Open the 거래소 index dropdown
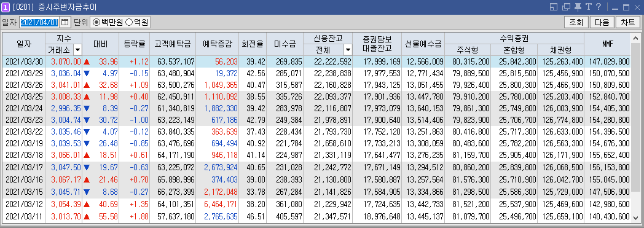This screenshot has height=228, width=644. (77, 50)
